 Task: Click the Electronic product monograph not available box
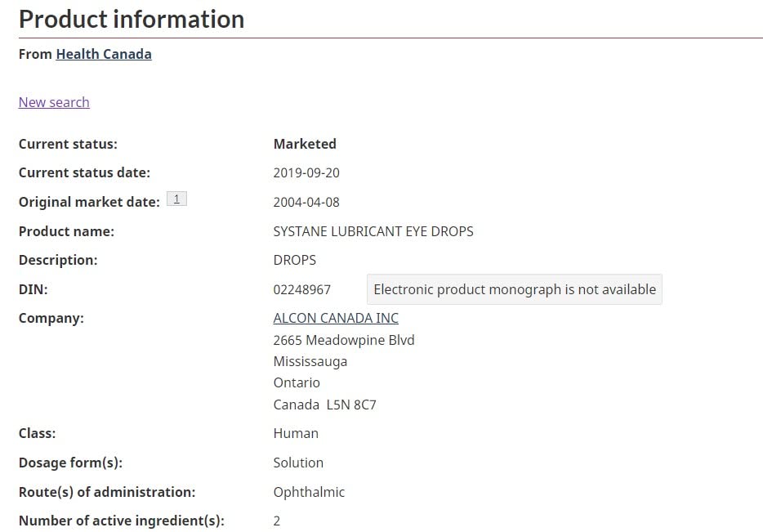tap(515, 289)
